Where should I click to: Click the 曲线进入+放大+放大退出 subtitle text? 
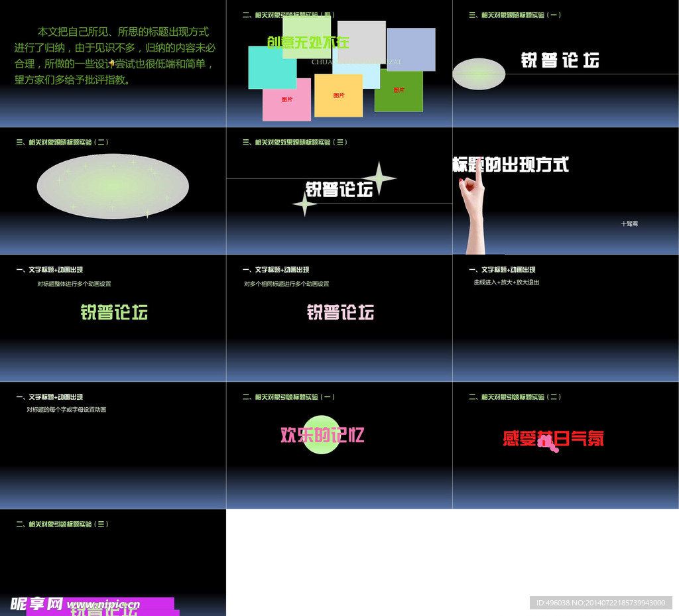coord(506,282)
